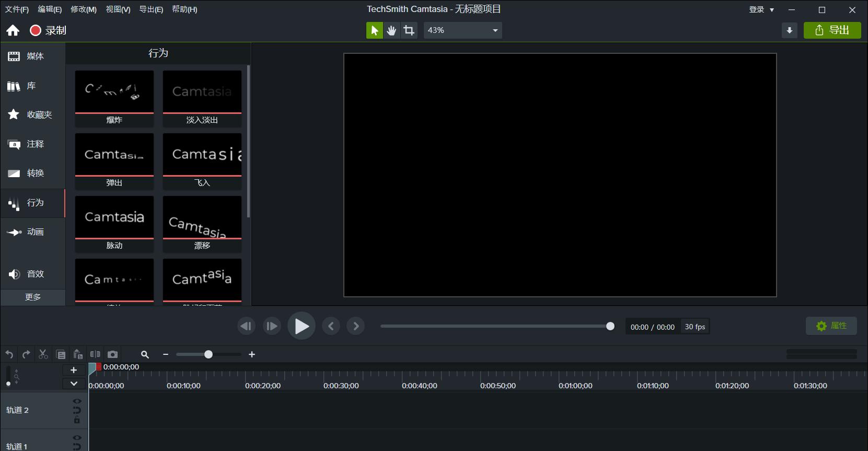
Task: Select the 飞入 behavior thumbnail
Action: [202, 161]
